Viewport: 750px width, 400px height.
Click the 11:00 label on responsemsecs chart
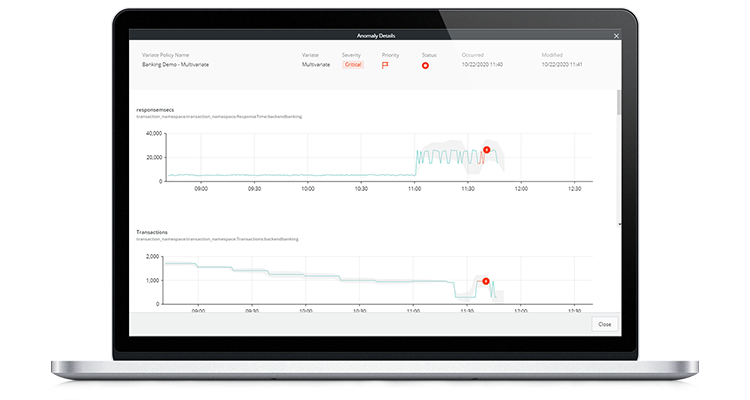click(415, 189)
